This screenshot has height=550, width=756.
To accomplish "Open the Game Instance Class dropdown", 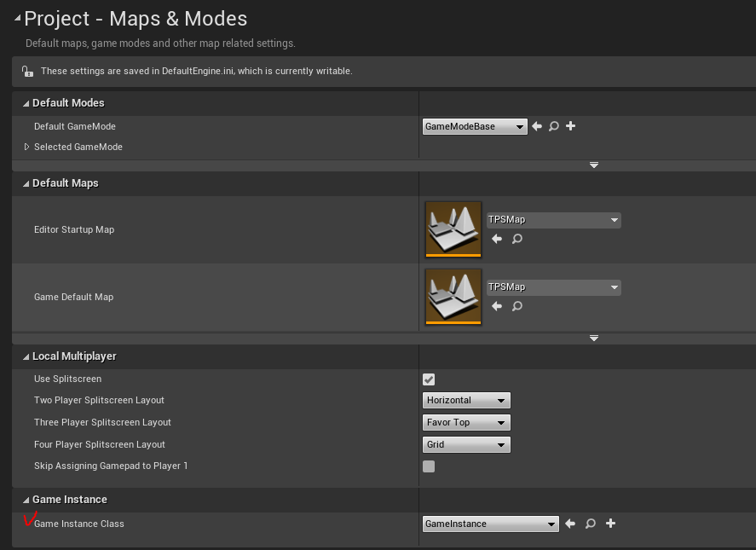I will click(491, 524).
